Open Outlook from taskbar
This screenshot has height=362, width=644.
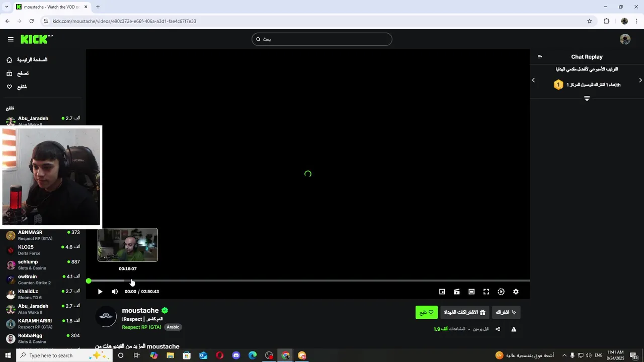(x=203, y=355)
